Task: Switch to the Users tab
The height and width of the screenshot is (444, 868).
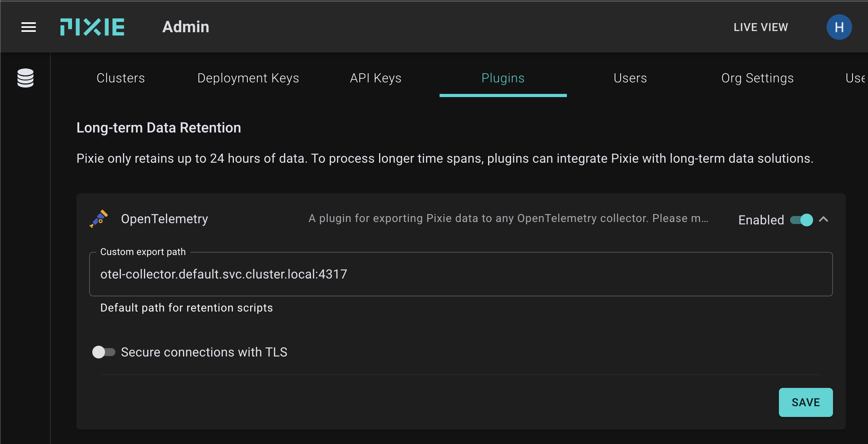Action: (630, 78)
